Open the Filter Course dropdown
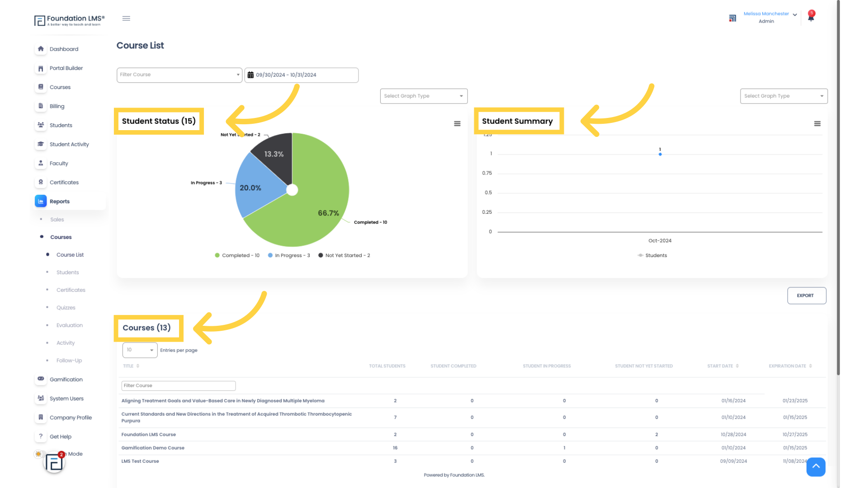Screen dimensions: 868x488 [179, 75]
